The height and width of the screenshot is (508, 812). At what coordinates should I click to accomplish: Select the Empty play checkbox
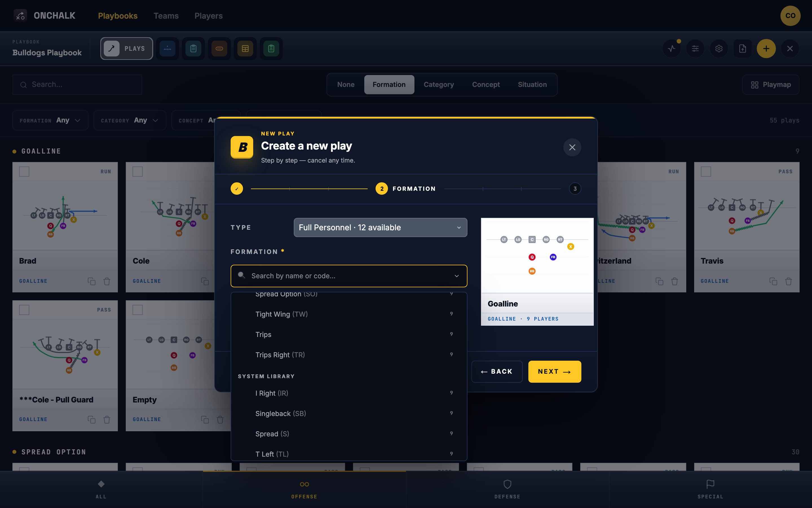pos(138,310)
